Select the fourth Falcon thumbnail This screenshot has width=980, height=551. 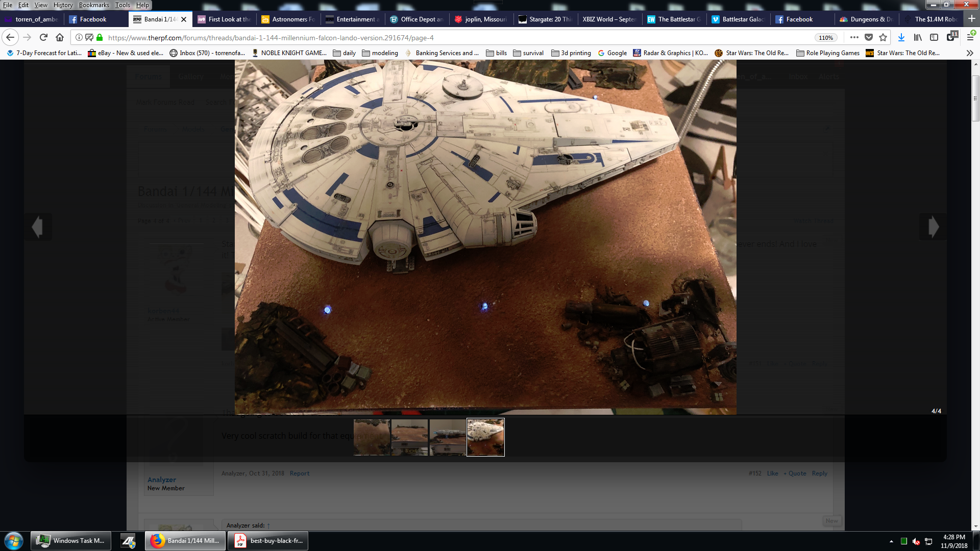[485, 437]
